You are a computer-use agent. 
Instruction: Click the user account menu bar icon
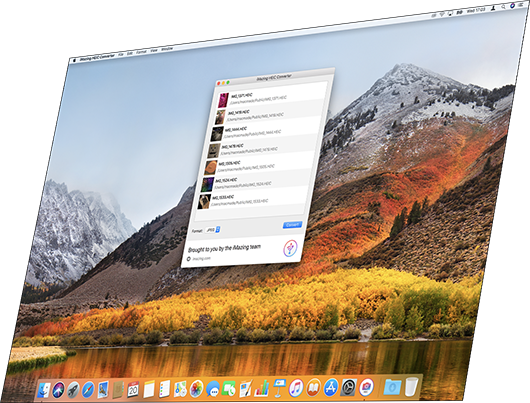[x=493, y=7]
